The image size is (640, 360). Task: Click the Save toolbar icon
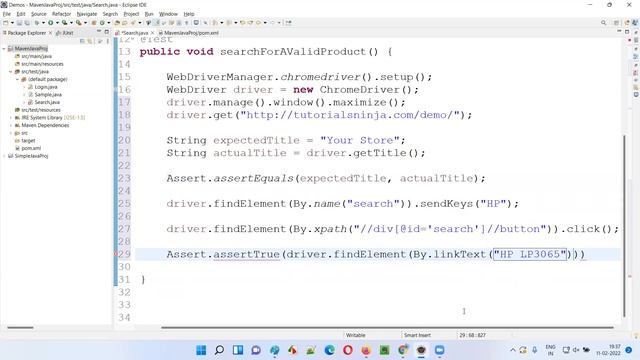pos(19,23)
